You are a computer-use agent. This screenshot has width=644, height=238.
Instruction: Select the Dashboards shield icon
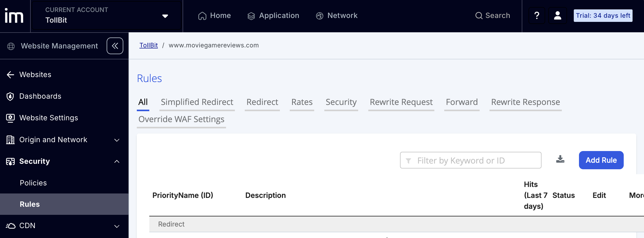point(10,96)
